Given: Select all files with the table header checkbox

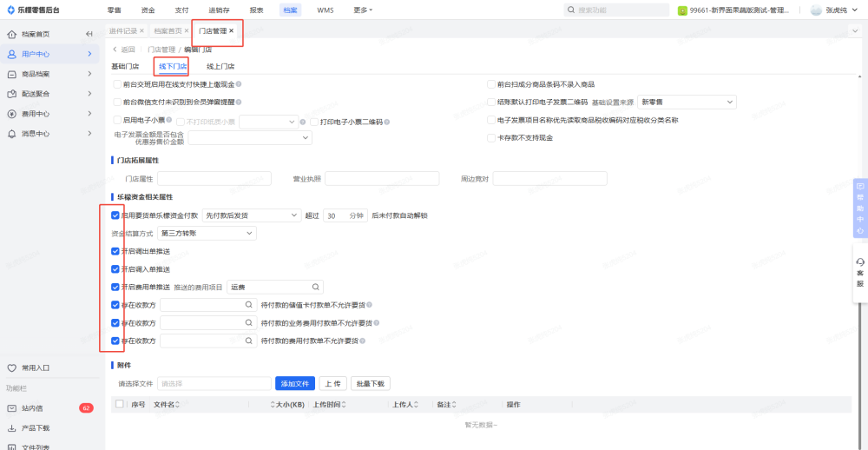Looking at the screenshot, I should (x=120, y=405).
